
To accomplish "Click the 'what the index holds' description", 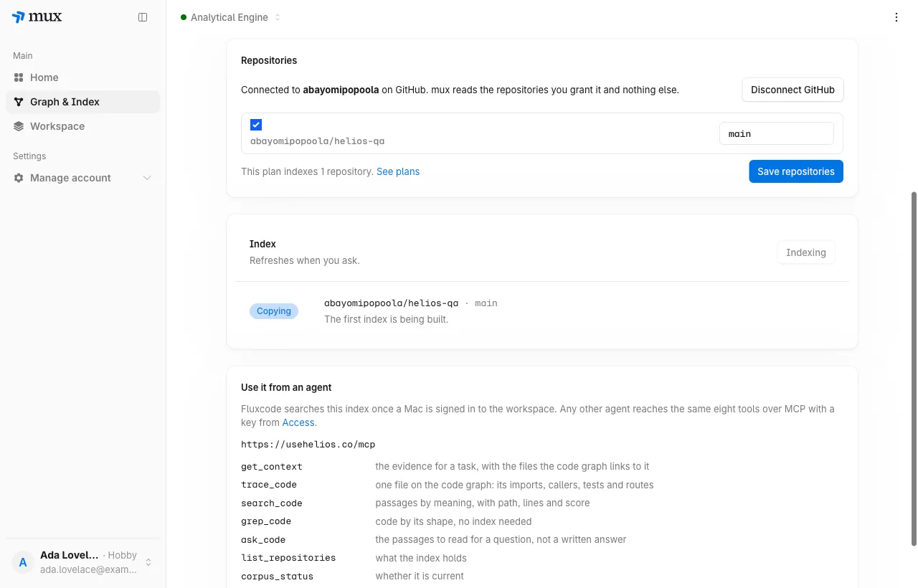I will click(421, 558).
